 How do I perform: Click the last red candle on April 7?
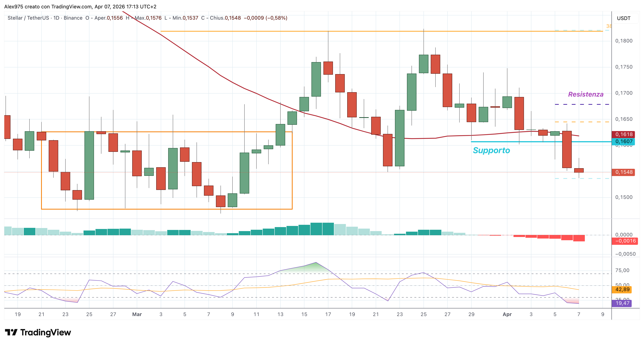coord(579,170)
